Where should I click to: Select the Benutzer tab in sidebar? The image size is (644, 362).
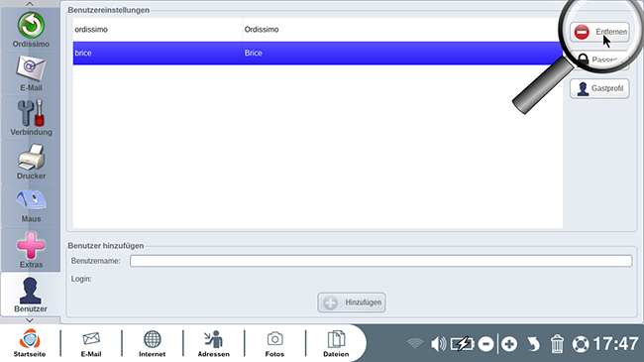(x=31, y=295)
